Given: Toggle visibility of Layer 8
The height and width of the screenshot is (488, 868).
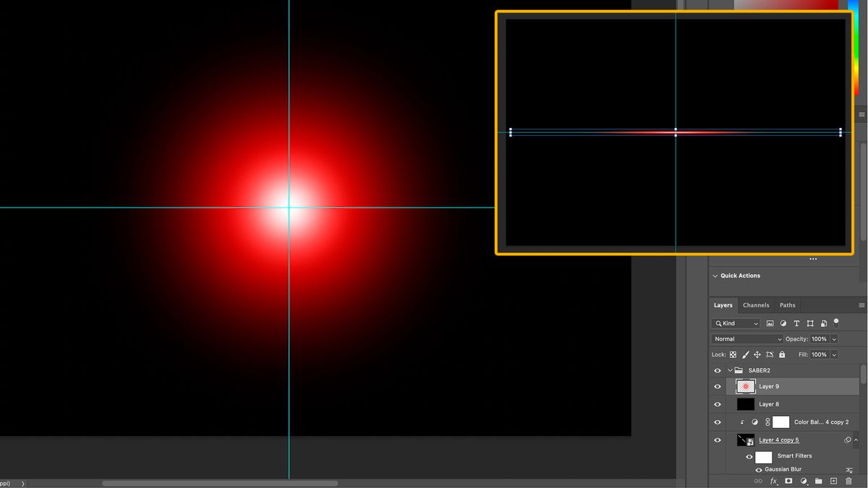Looking at the screenshot, I should point(717,403).
